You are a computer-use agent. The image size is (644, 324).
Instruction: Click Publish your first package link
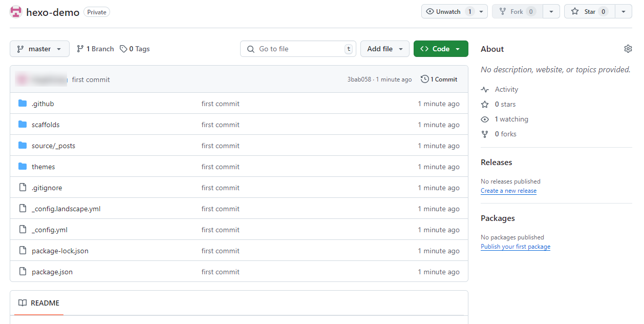(516, 247)
